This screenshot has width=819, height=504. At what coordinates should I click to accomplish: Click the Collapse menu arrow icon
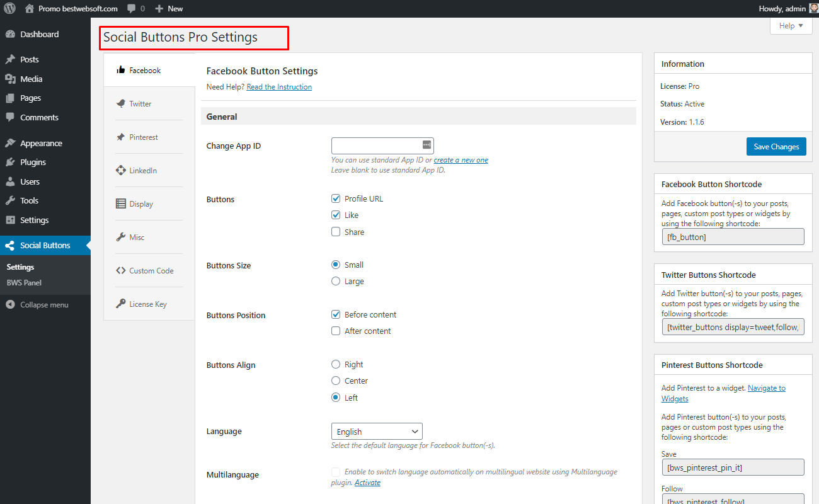(10, 305)
